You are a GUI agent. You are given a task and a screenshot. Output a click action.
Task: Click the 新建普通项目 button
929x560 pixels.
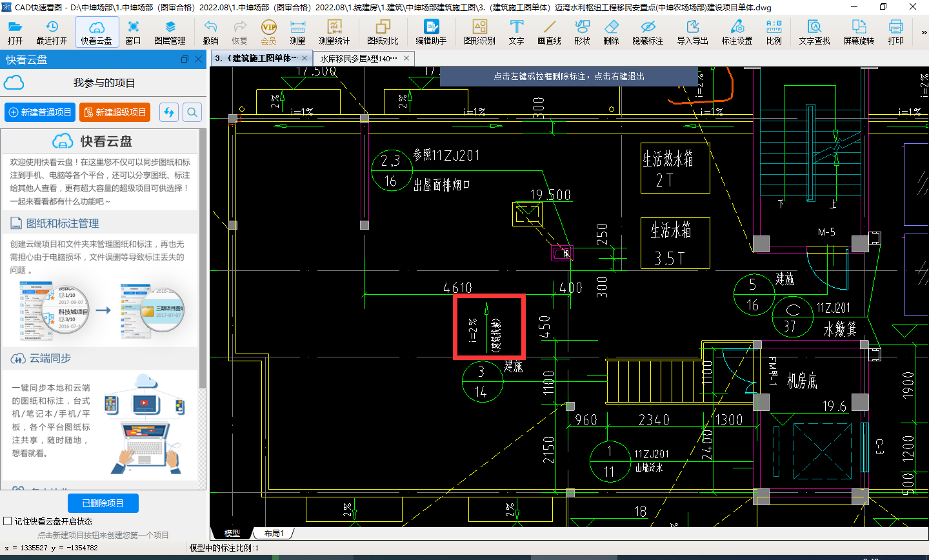(40, 112)
